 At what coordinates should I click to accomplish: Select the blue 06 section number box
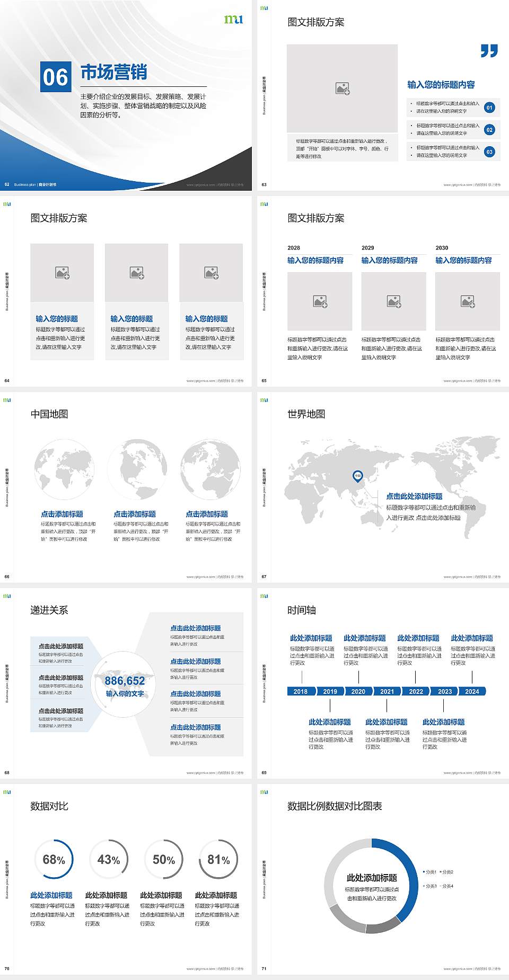tap(56, 77)
